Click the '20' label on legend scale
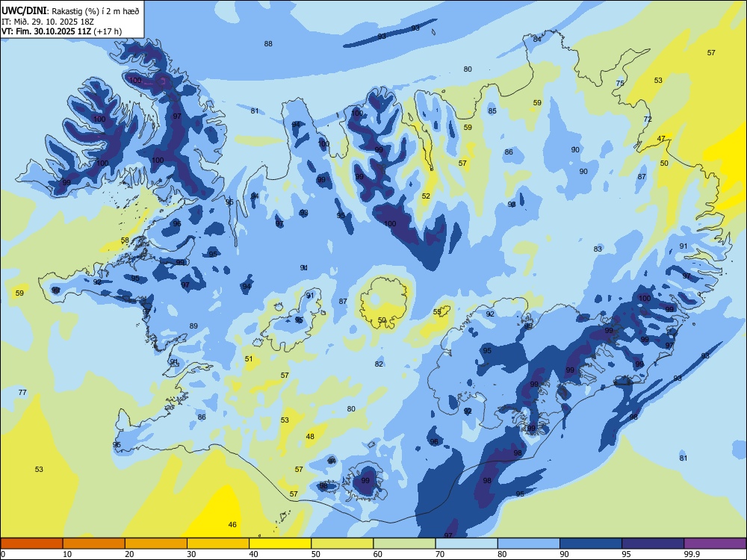The image size is (747, 560). 129,554
